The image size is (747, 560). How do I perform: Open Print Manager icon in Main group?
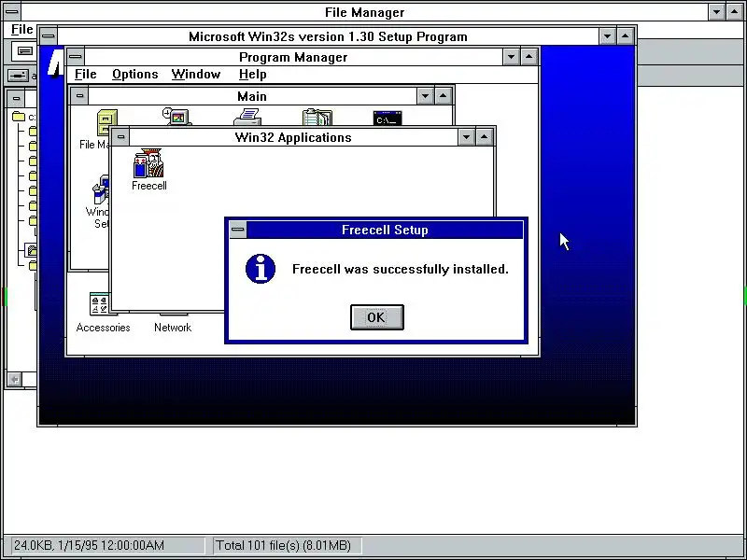[x=247, y=117]
